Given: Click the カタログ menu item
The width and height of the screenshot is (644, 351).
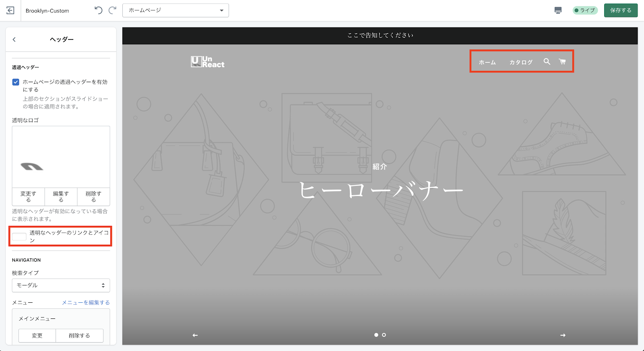Looking at the screenshot, I should (x=521, y=62).
